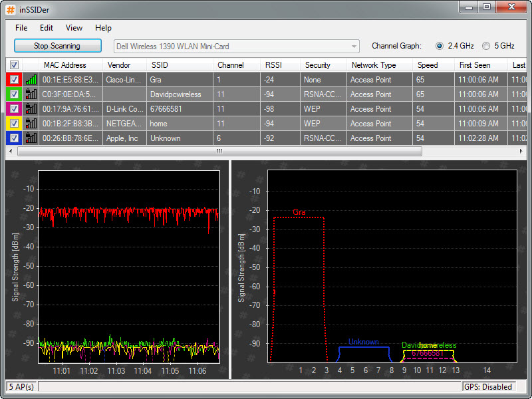Click the signal strength icon for Gra network
The width and height of the screenshot is (532, 399).
[x=31, y=80]
